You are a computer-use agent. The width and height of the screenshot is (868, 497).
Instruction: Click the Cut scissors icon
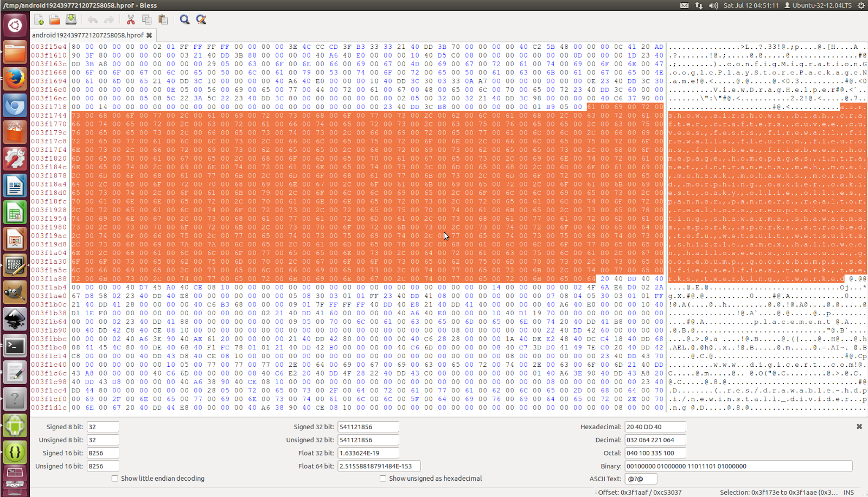tap(131, 20)
